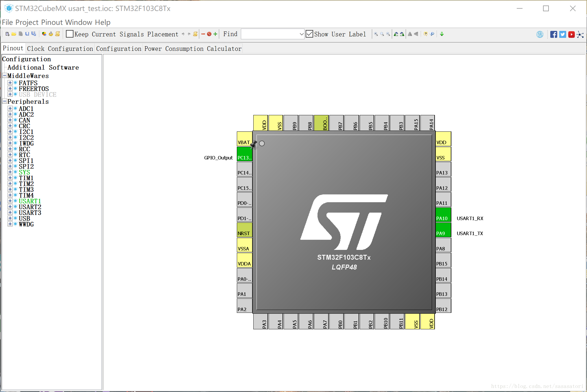Click pin PA10 on the chip
This screenshot has width=587, height=392.
tap(443, 215)
